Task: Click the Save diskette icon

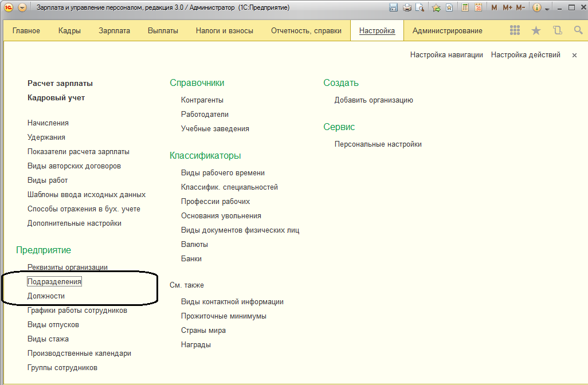Action: point(393,7)
